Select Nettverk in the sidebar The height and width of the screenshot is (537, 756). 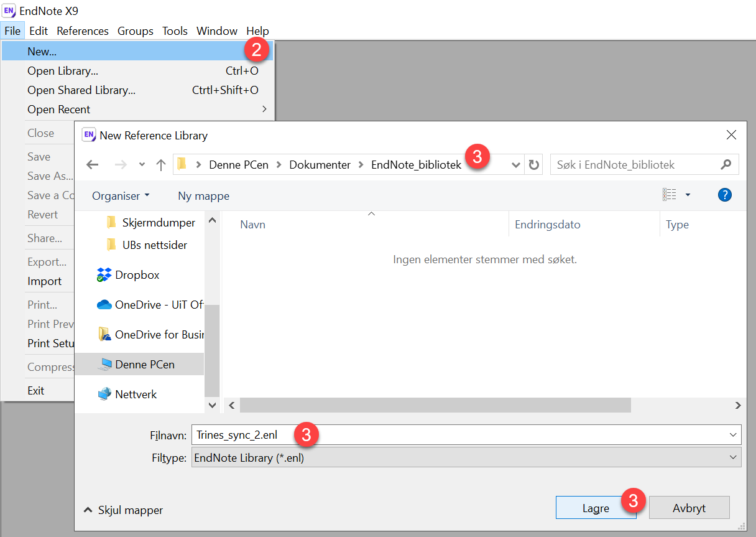[x=136, y=395]
